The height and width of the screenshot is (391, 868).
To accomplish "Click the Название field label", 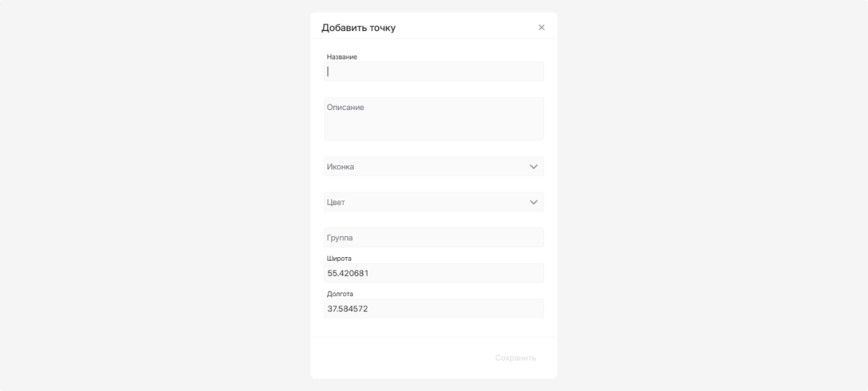I will click(x=342, y=56).
